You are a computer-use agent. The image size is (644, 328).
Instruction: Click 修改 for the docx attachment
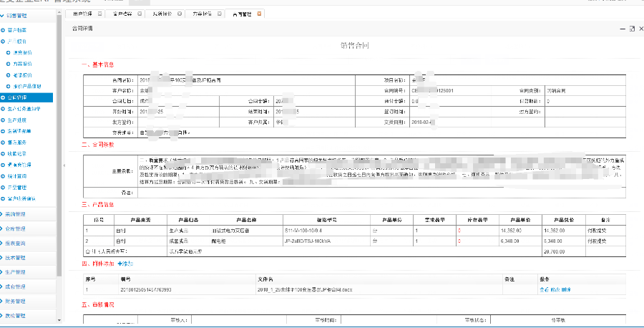555,290
